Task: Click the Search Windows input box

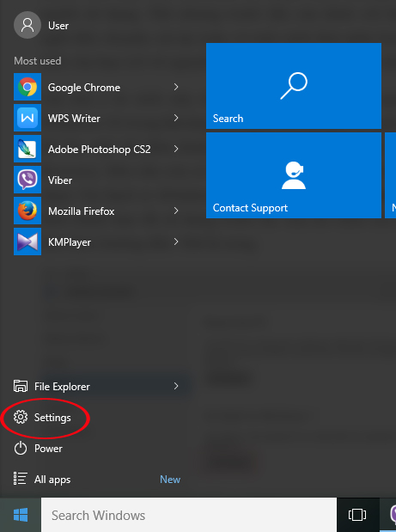Action: coord(189,515)
